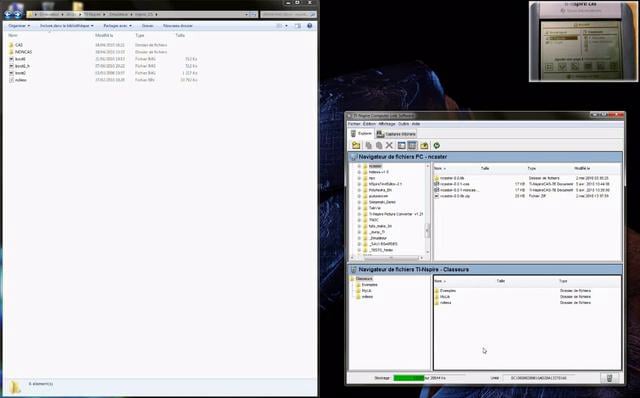
Task: Expand the Polyhedra_EN folder in PC tree
Action: pyautogui.click(x=359, y=190)
